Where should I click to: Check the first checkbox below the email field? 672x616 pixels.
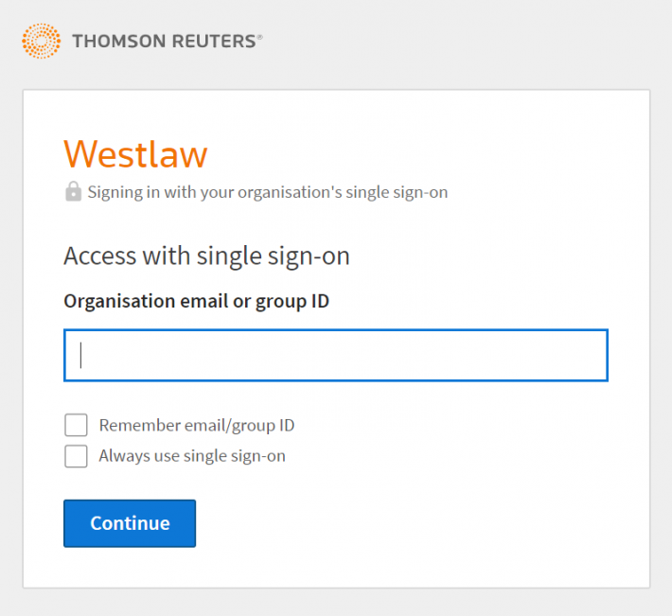pos(76,425)
